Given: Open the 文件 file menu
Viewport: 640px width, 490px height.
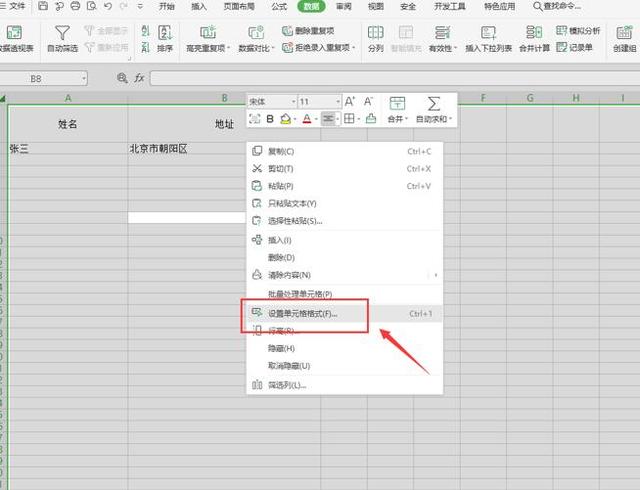Looking at the screenshot, I should pyautogui.click(x=13, y=6).
